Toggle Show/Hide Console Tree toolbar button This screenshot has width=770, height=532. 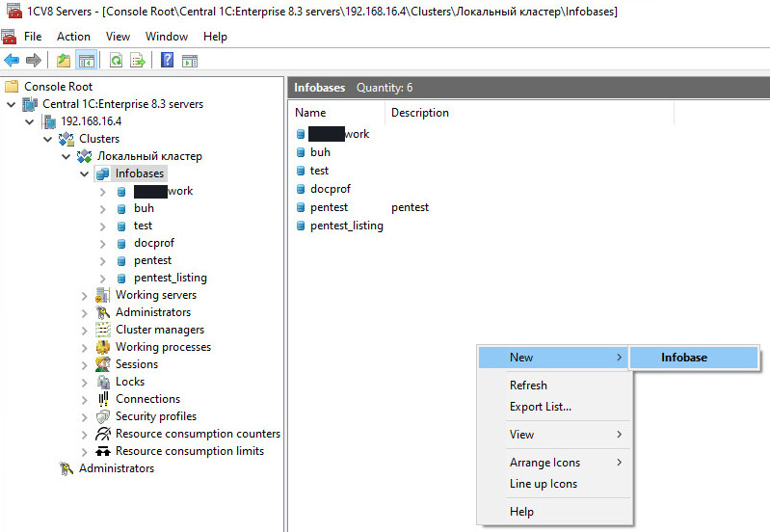coord(87,61)
